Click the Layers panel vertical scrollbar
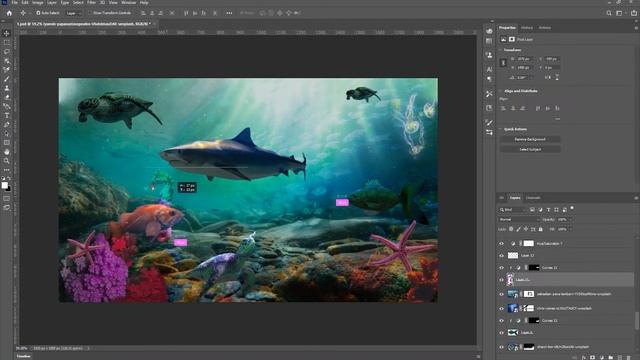The width and height of the screenshot is (640, 360). 636,320
